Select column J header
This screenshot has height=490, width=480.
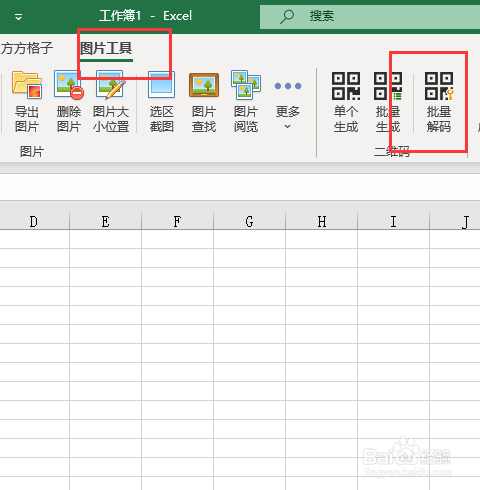(455, 220)
